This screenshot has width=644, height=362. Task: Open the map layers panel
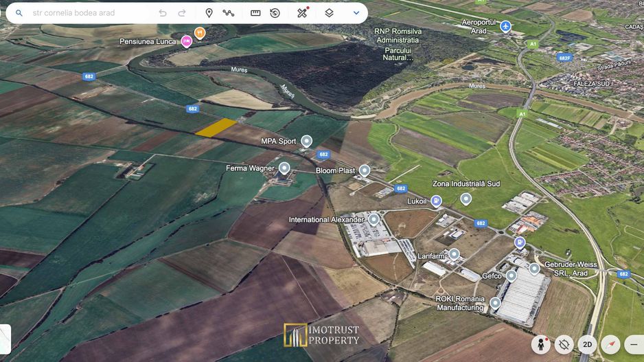point(329,13)
